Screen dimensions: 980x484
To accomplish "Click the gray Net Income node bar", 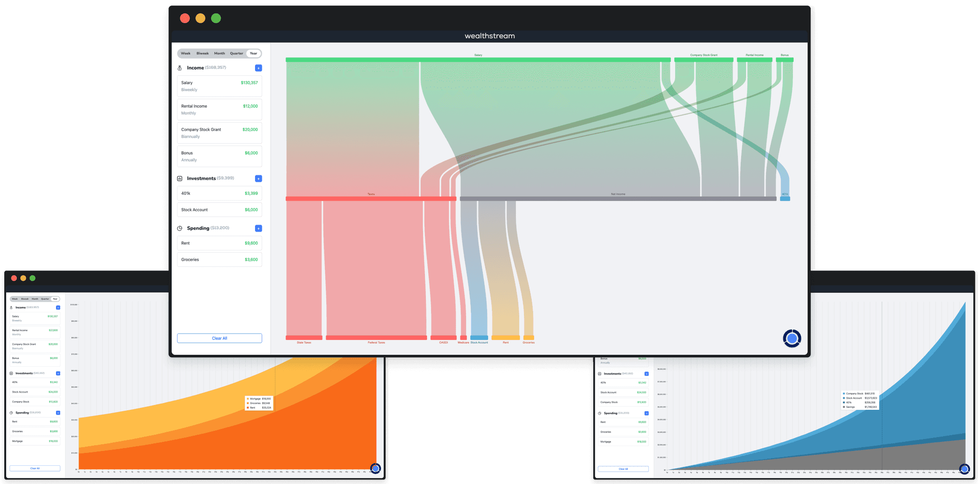I will 618,199.
